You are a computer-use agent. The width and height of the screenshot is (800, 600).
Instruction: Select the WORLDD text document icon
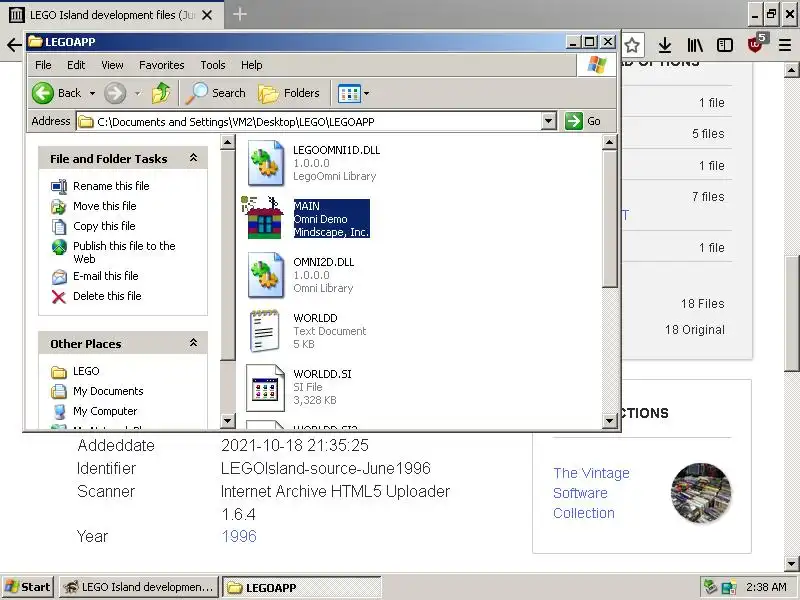(x=265, y=331)
